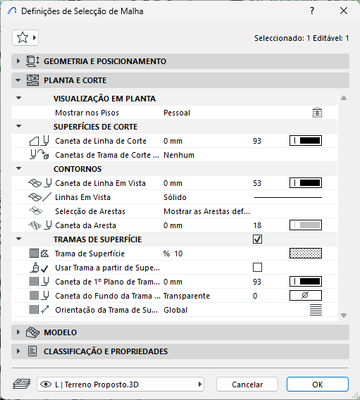Open the solid line type preview for Linhas Em Vista
Viewport: 360px width, 400px height.
(x=288, y=197)
